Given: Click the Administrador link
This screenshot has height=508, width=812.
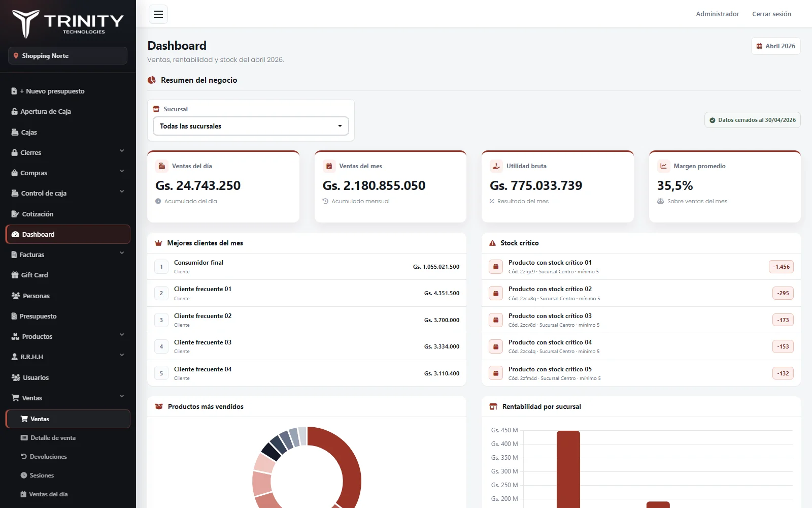Looking at the screenshot, I should point(717,14).
